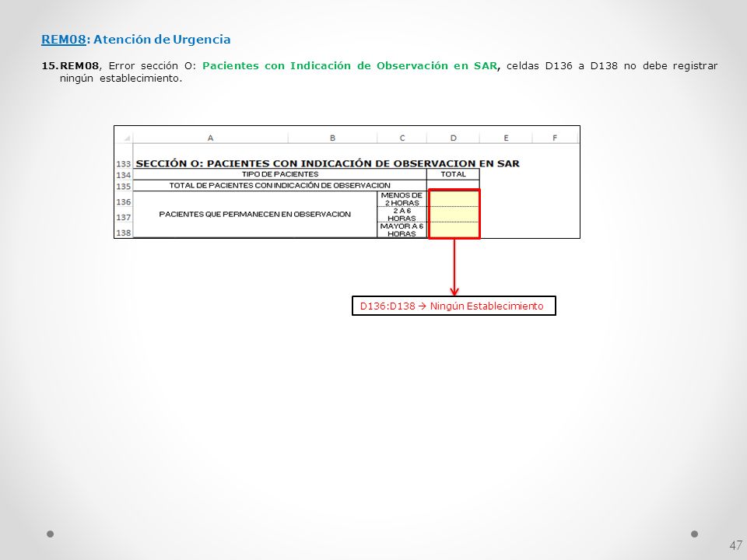Viewport: 747px width, 560px height.
Task: Click the 'Atención de Urgencia' title text
Action: pyautogui.click(x=162, y=39)
